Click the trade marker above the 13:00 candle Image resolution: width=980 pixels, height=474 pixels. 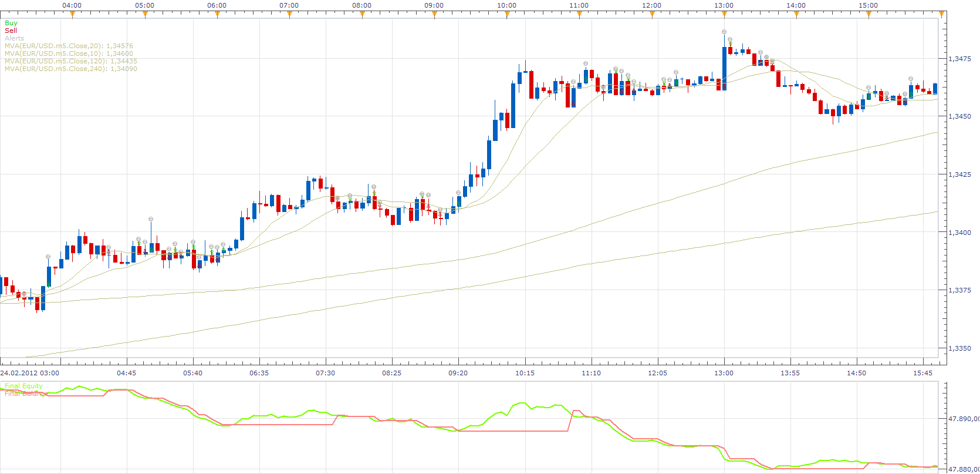[x=724, y=32]
